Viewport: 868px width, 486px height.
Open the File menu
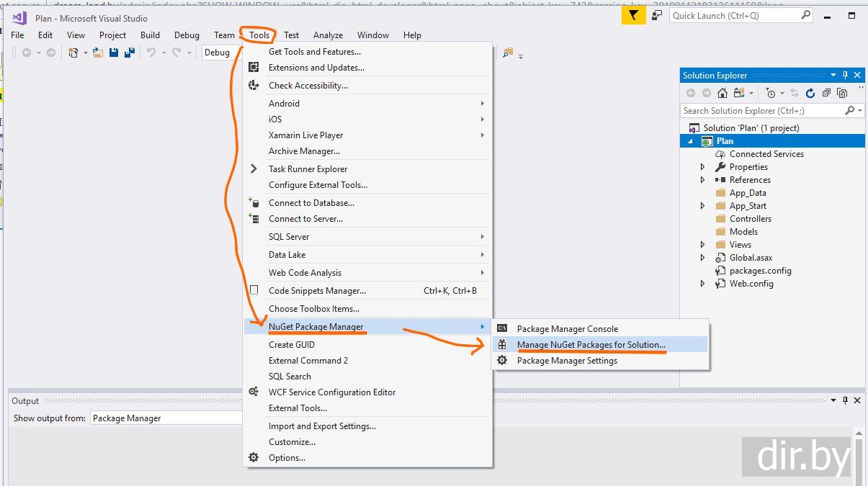[x=17, y=35]
